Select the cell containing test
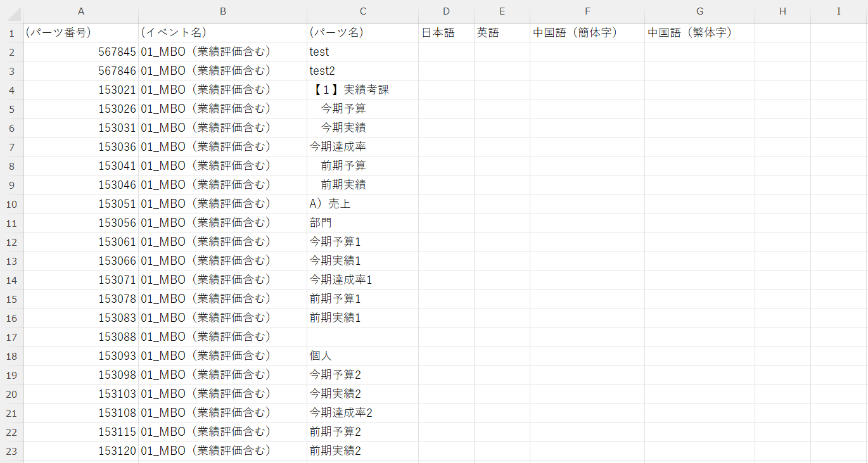The width and height of the screenshot is (868, 463). point(363,51)
